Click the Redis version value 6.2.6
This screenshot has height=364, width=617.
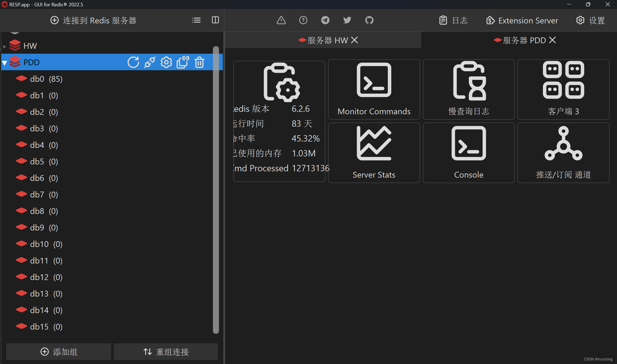click(301, 109)
